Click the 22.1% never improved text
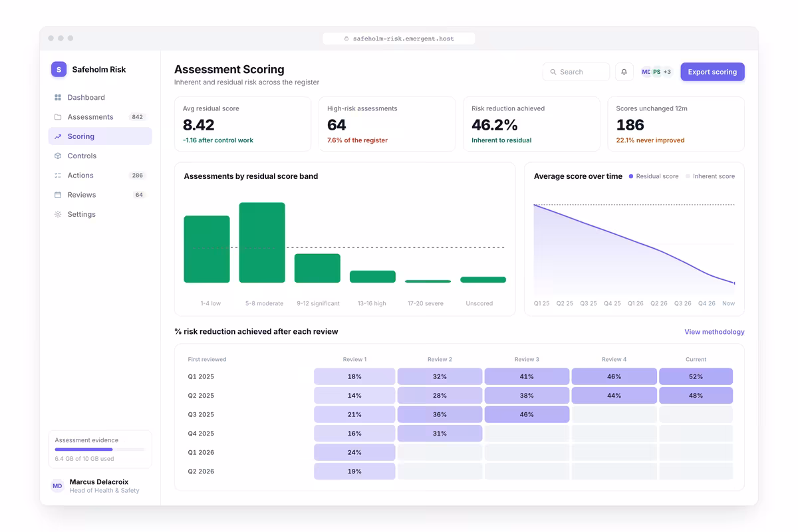Screen dimensions: 798x532 (650, 140)
